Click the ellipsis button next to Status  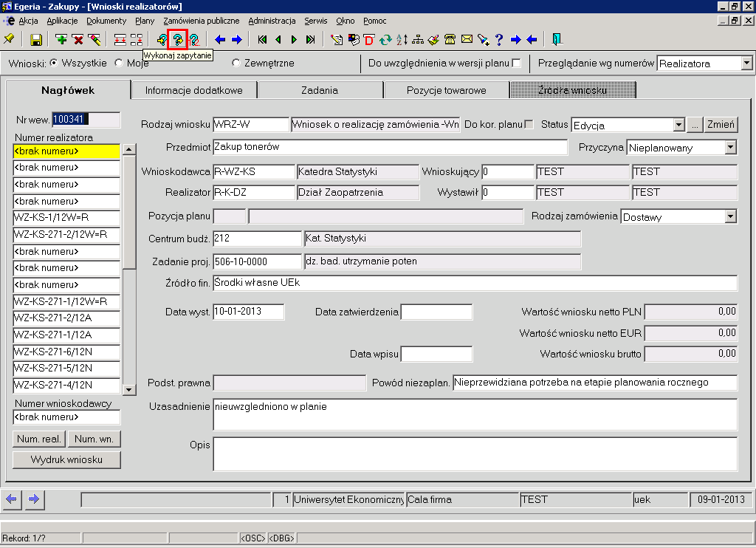pos(694,125)
